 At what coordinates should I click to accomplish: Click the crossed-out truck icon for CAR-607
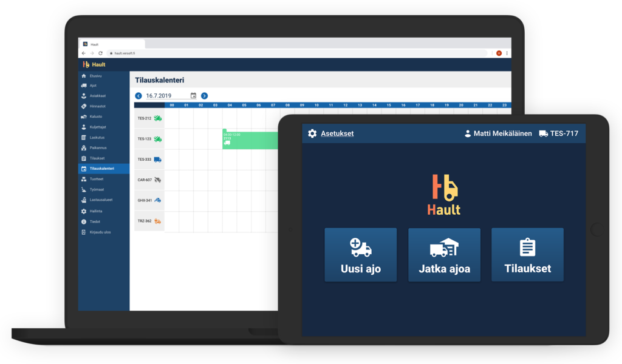click(157, 180)
